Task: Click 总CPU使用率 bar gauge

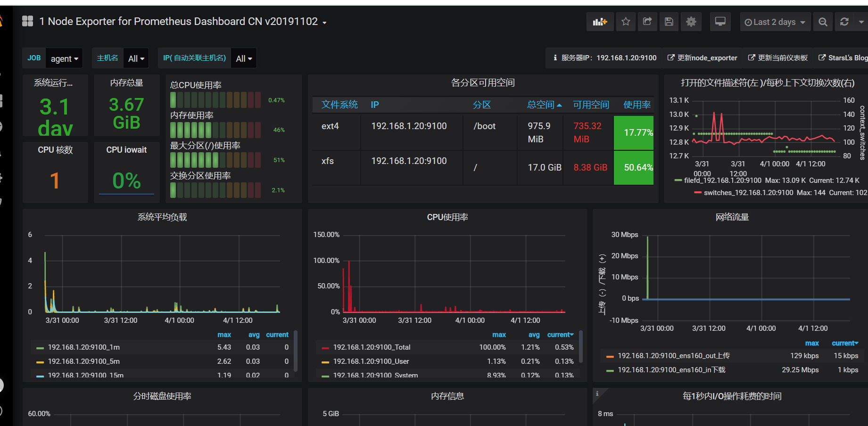Action: 215,100
